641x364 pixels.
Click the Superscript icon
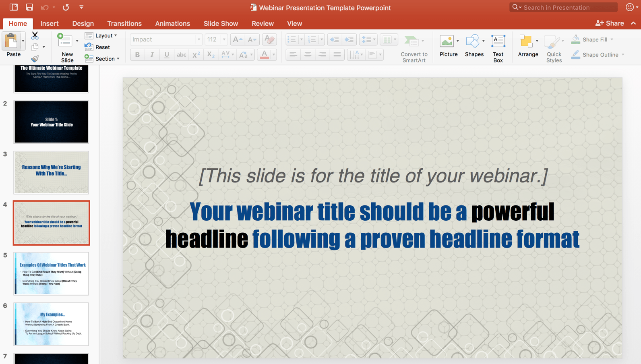[196, 55]
